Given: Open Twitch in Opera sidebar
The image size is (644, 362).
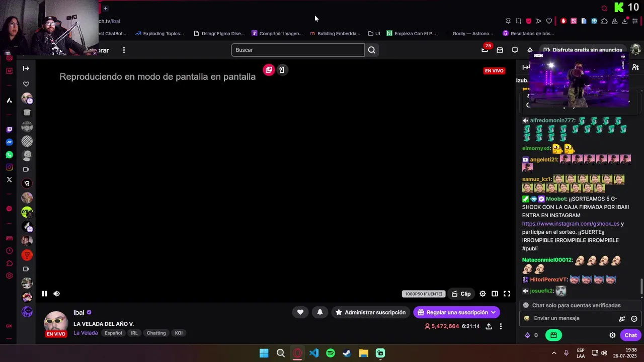Looking at the screenshot, I should point(9,129).
